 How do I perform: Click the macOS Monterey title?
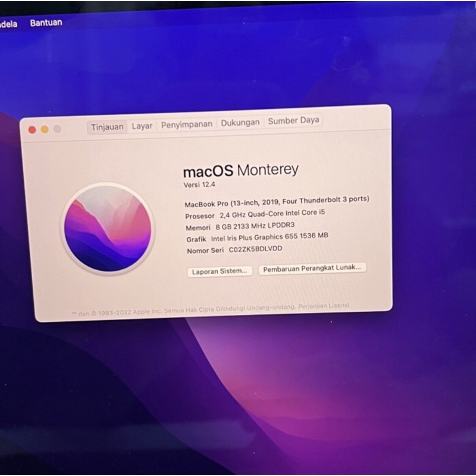click(x=241, y=171)
